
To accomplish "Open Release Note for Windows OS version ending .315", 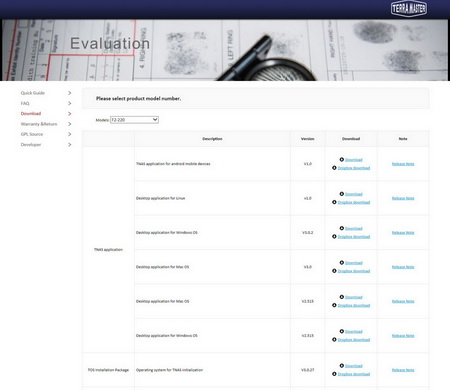I will pyautogui.click(x=403, y=336).
